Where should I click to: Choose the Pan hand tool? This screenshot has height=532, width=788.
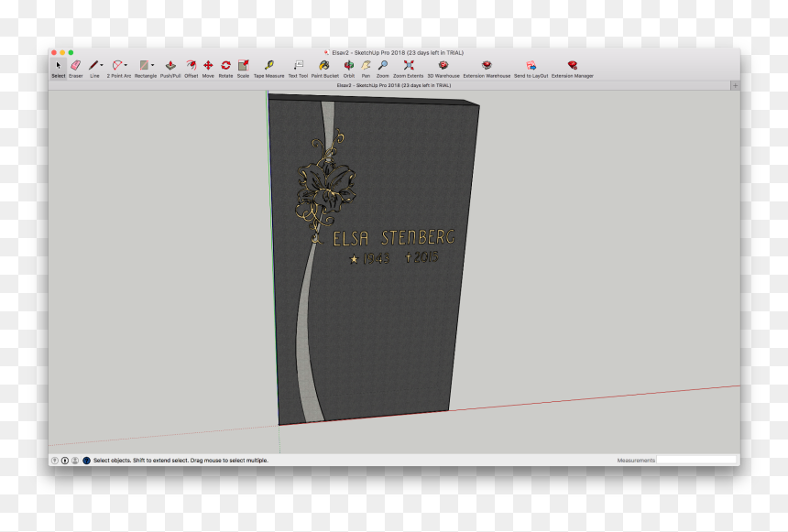[366, 69]
